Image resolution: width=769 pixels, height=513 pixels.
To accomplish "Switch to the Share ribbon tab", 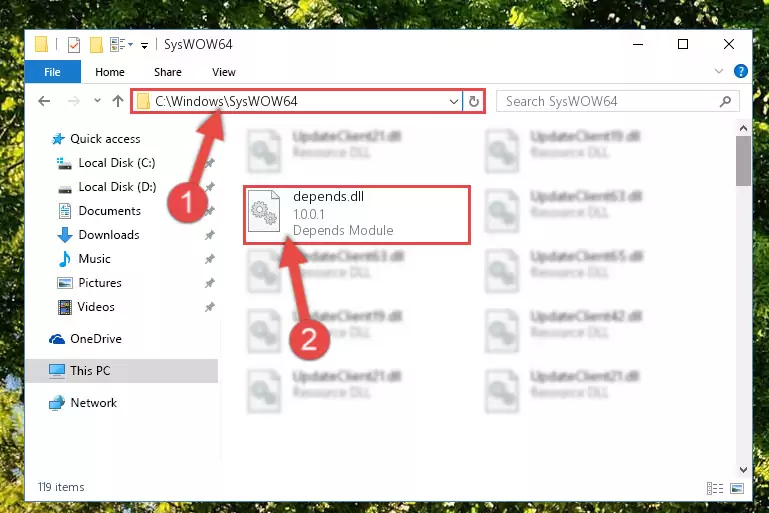I will click(x=168, y=72).
